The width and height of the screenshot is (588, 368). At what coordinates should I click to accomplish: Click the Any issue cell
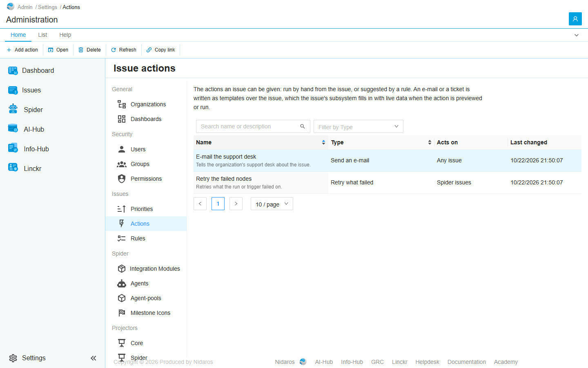tap(449, 160)
